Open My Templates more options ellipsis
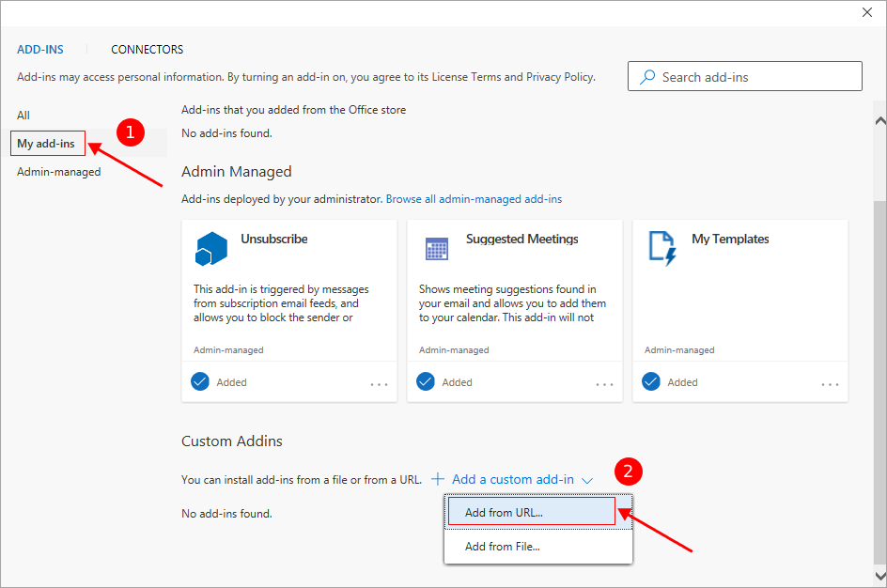The image size is (887, 588). pos(830,384)
